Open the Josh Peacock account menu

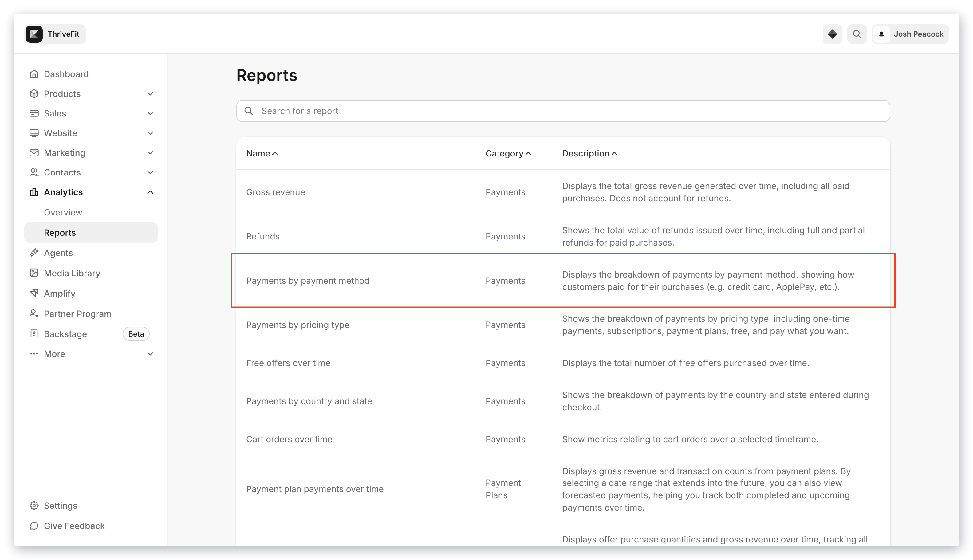[910, 34]
